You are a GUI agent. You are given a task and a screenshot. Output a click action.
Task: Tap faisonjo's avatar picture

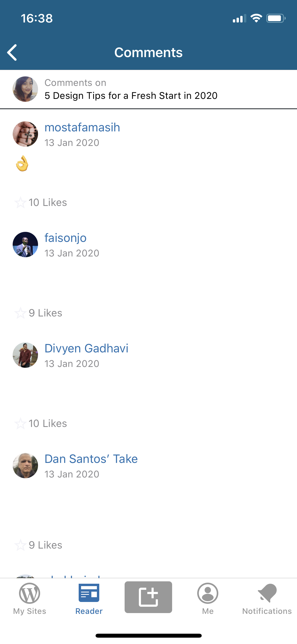click(25, 245)
